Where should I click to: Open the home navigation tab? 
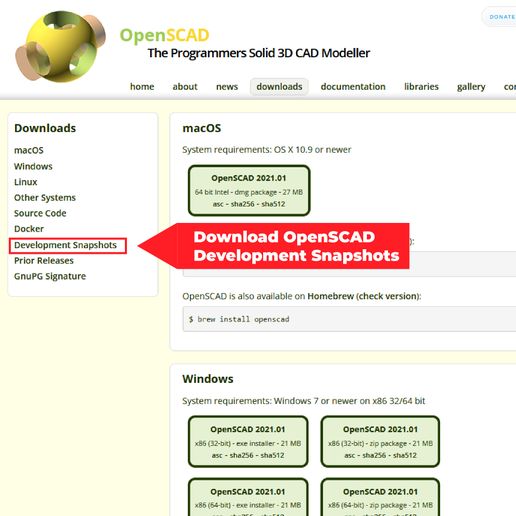pos(142,87)
